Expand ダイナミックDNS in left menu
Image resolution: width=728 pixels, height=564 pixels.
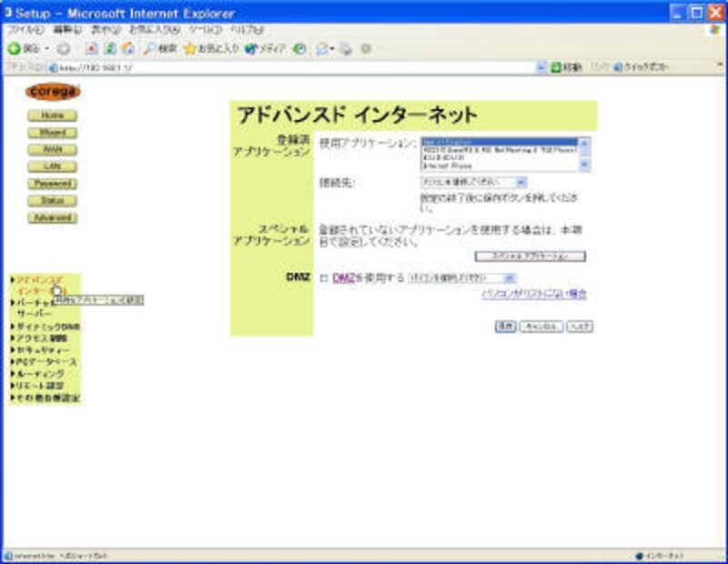(47, 326)
